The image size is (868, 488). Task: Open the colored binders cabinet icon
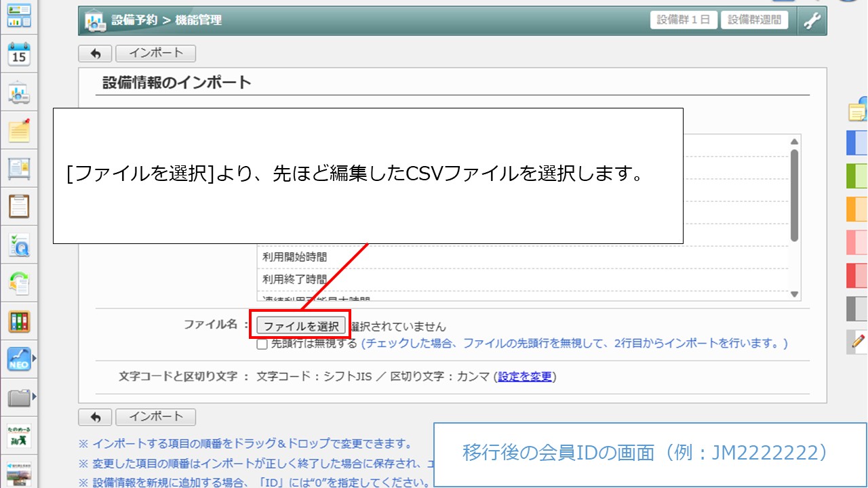click(x=19, y=321)
